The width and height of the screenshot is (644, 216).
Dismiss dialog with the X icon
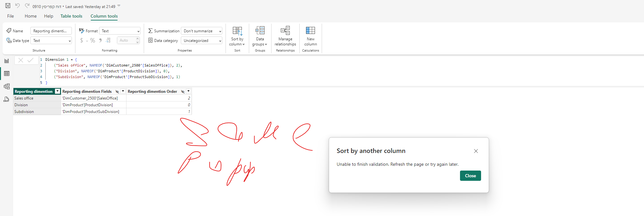click(476, 151)
